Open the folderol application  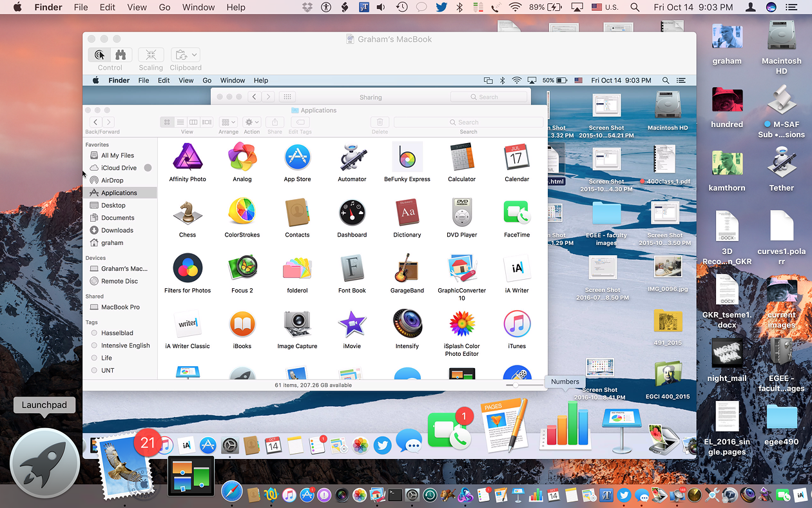(297, 268)
